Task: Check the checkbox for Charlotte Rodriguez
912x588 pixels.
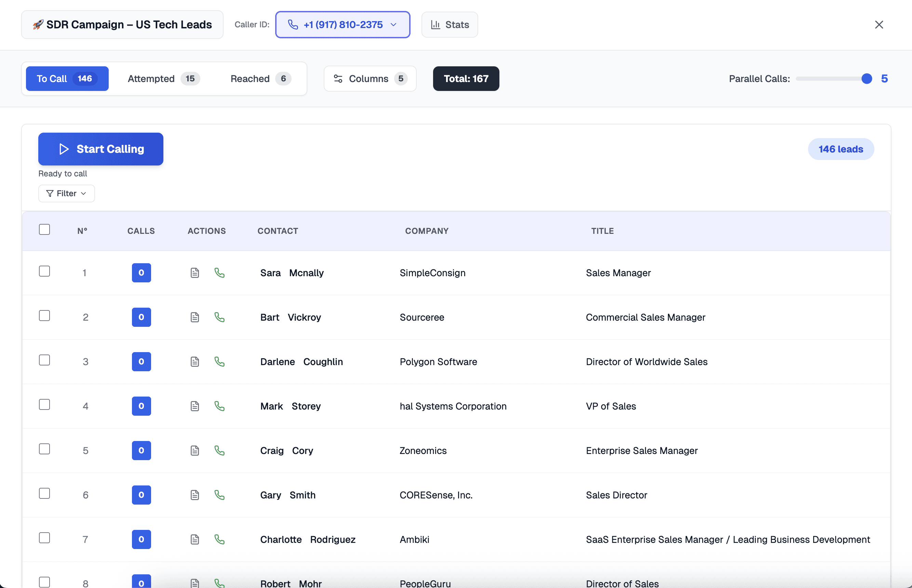Action: point(44,538)
